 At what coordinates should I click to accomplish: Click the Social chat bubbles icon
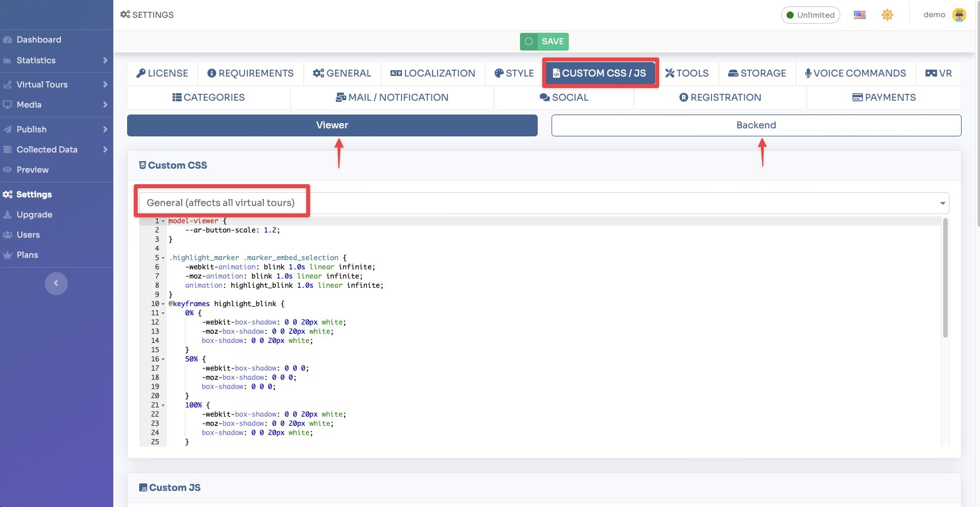point(545,97)
